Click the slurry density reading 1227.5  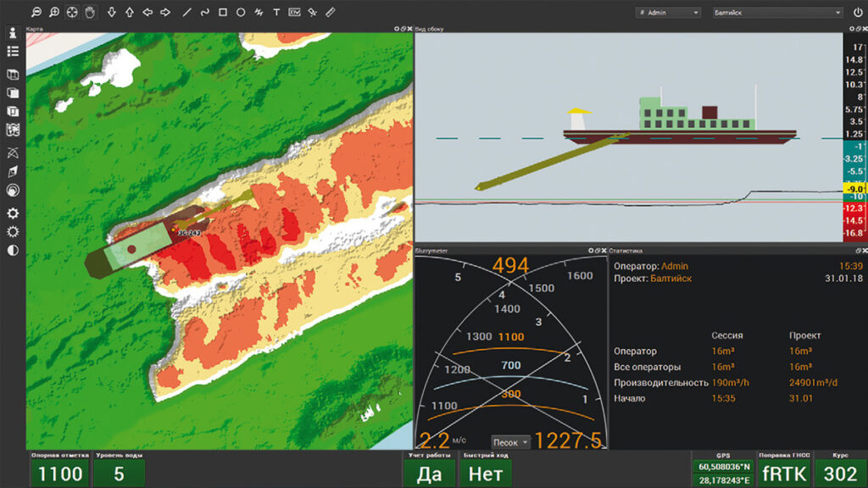coord(567,441)
